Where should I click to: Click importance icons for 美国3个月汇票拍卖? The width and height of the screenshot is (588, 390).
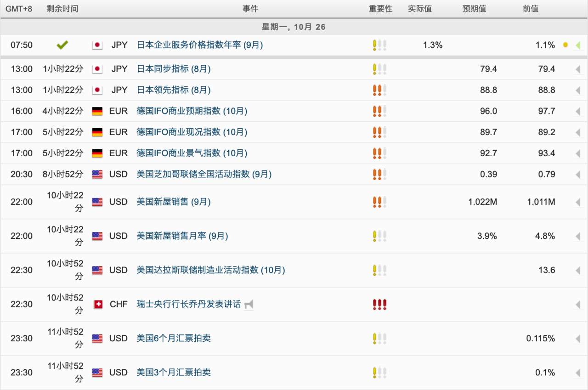pos(379,373)
